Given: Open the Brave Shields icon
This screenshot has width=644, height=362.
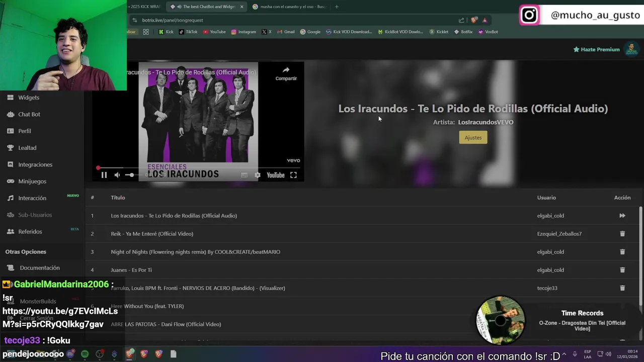Looking at the screenshot, I should point(474,20).
